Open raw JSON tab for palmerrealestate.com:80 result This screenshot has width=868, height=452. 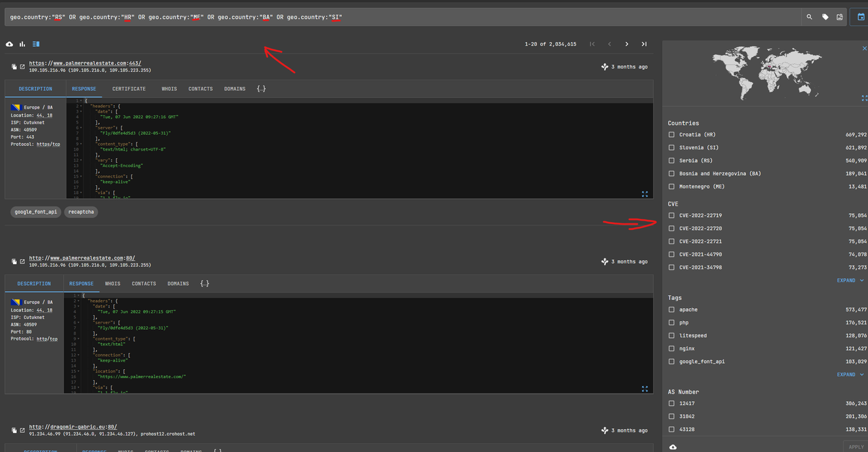tap(204, 284)
